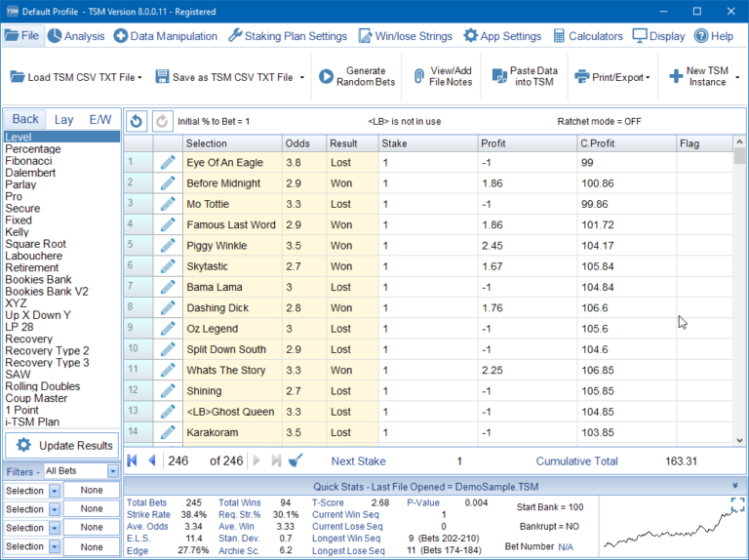The image size is (749, 560).
Task: Click the broom clear icon in navigator
Action: (x=296, y=460)
